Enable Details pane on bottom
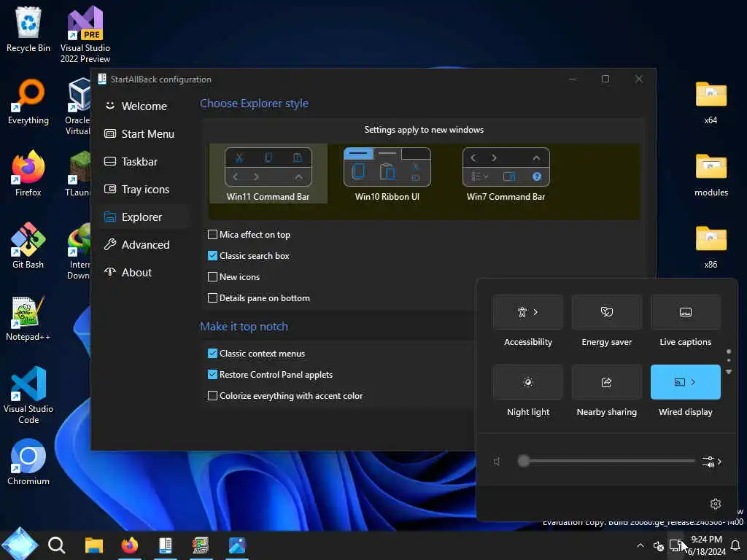Screen dimensions: 747x560 259,298
